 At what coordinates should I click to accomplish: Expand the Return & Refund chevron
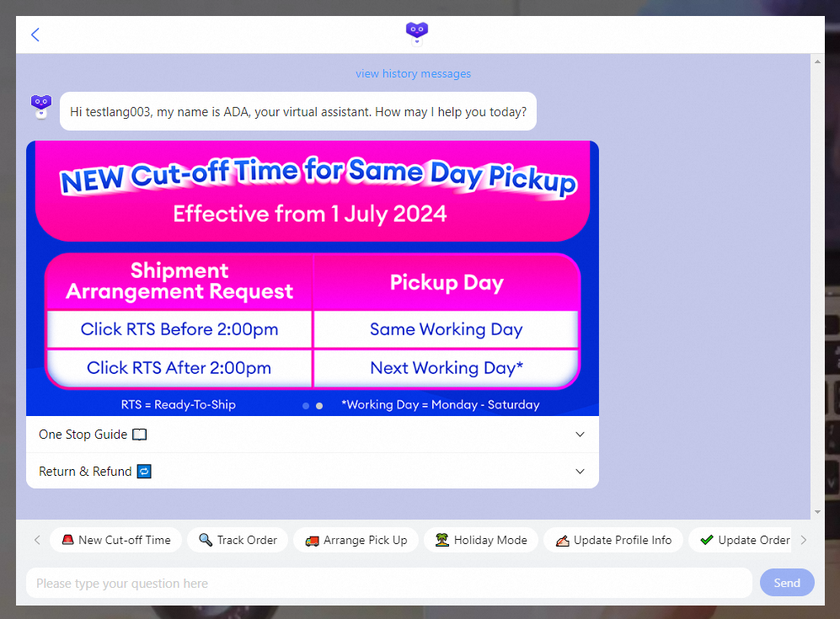pos(580,472)
